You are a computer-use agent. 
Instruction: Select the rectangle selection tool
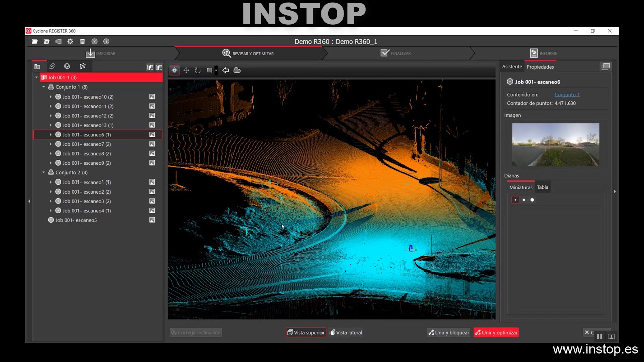[209, 70]
